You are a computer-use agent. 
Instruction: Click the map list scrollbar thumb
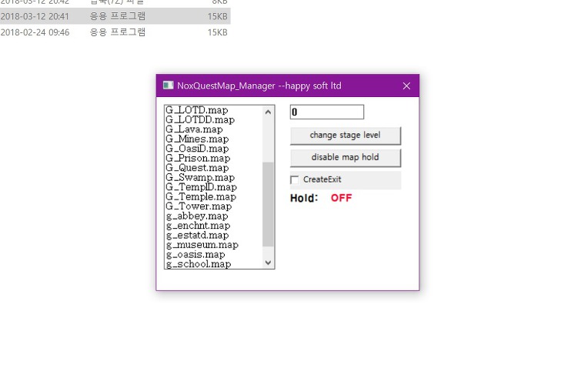pyautogui.click(x=268, y=204)
